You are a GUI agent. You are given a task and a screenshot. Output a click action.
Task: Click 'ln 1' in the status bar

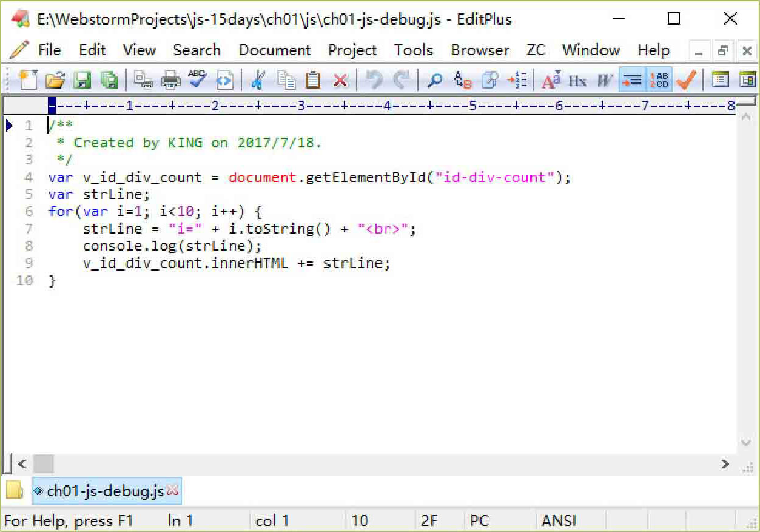(x=181, y=521)
